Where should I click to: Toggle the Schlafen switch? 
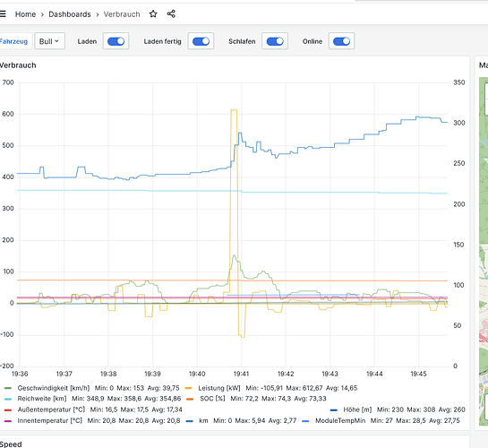coord(275,41)
